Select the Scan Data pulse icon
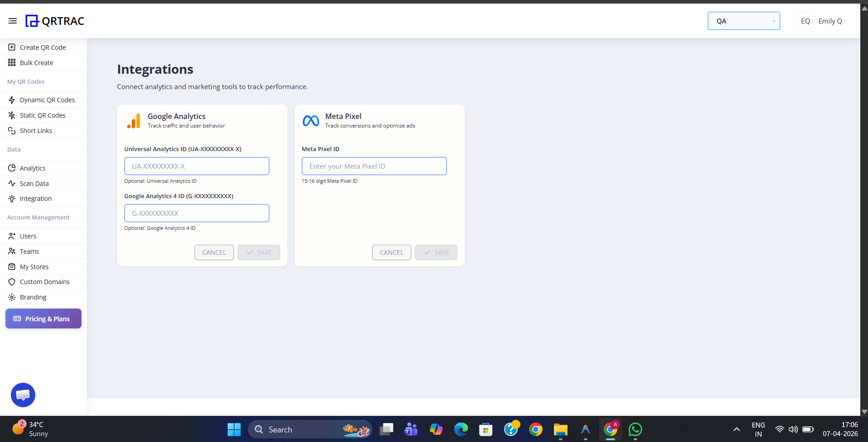This screenshot has height=442, width=868. [x=11, y=183]
